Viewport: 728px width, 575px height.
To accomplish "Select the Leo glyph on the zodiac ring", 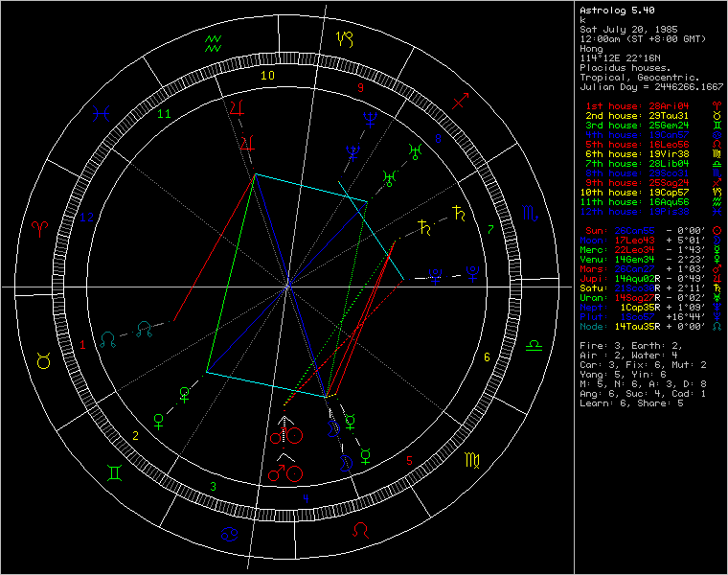I will click(361, 529).
